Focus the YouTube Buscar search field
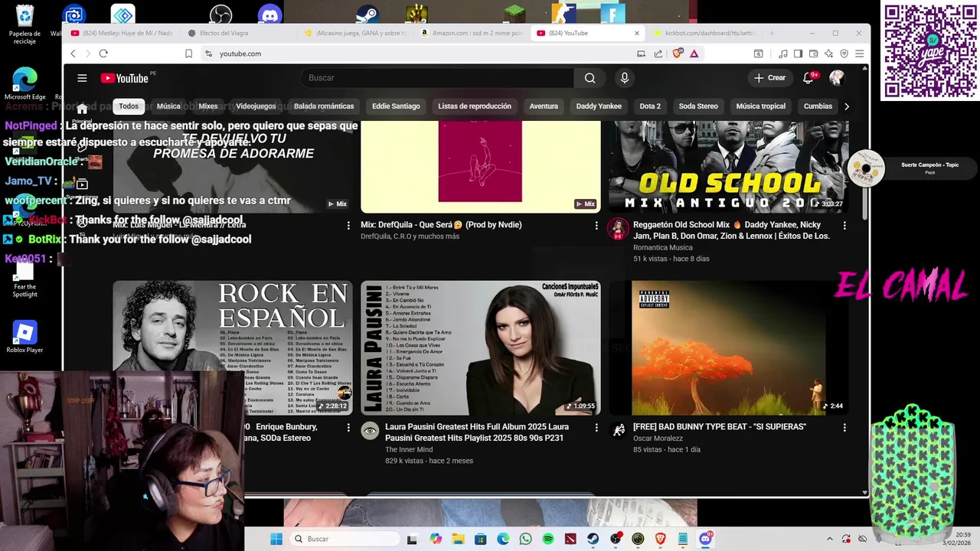The width and height of the screenshot is (980, 551). coord(437,78)
